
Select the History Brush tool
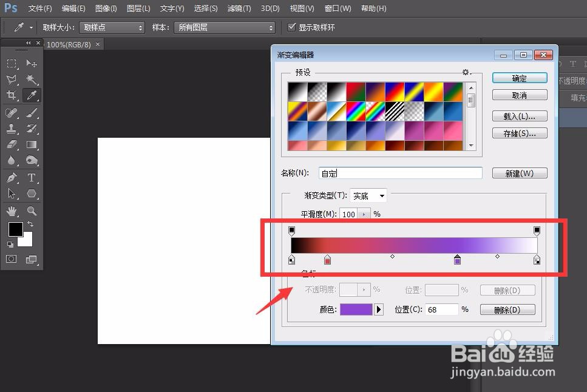(x=32, y=129)
